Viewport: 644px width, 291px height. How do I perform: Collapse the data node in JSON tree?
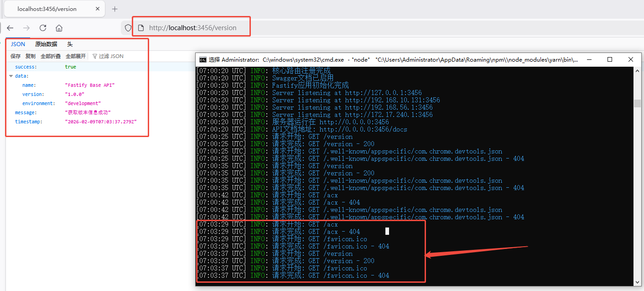[x=11, y=76]
